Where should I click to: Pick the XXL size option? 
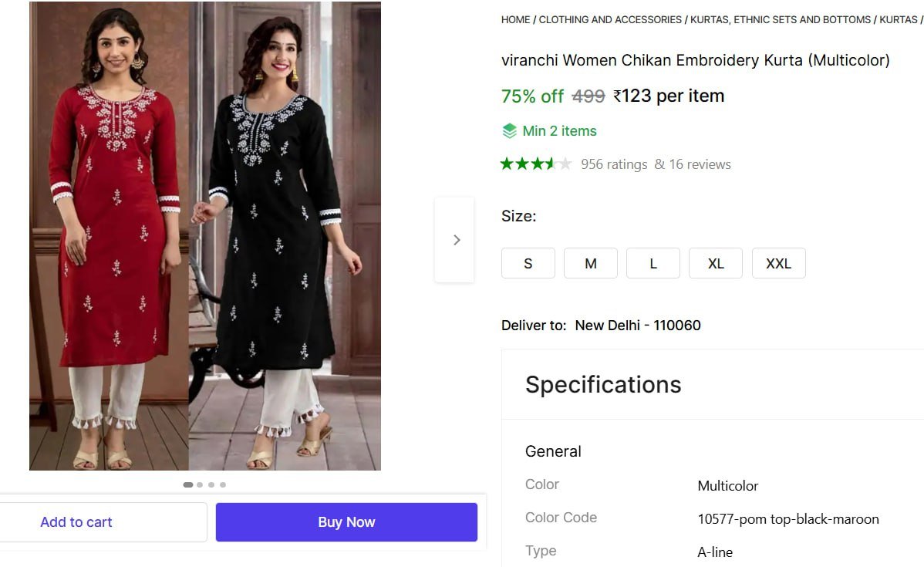tap(778, 263)
